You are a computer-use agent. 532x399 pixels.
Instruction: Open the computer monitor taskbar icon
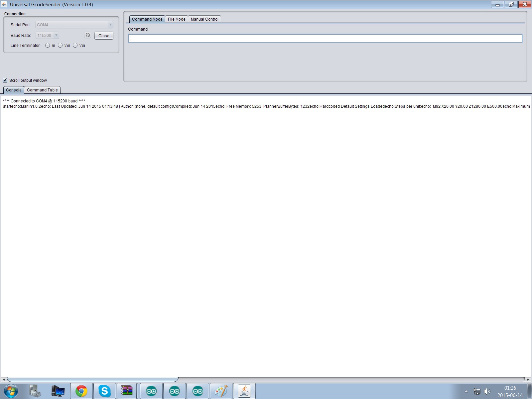[58, 391]
